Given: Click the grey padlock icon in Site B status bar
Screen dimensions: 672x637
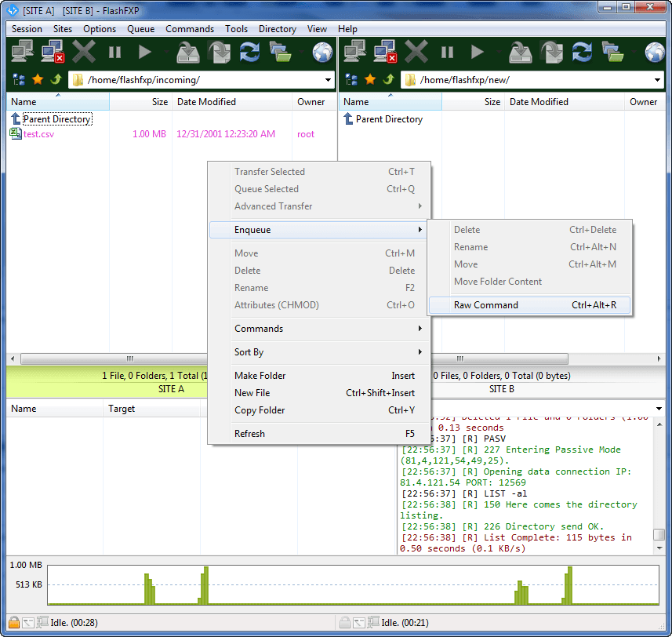Looking at the screenshot, I should 345,622.
